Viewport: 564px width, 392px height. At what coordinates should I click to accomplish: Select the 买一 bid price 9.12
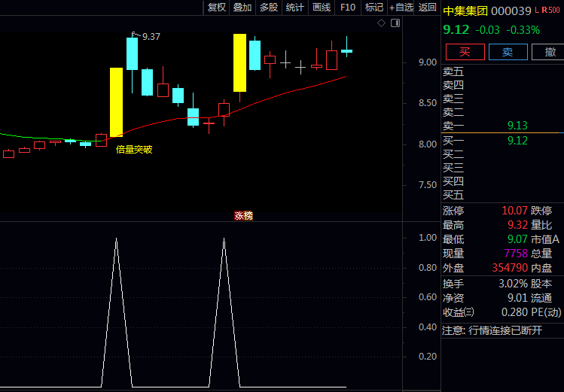(517, 141)
